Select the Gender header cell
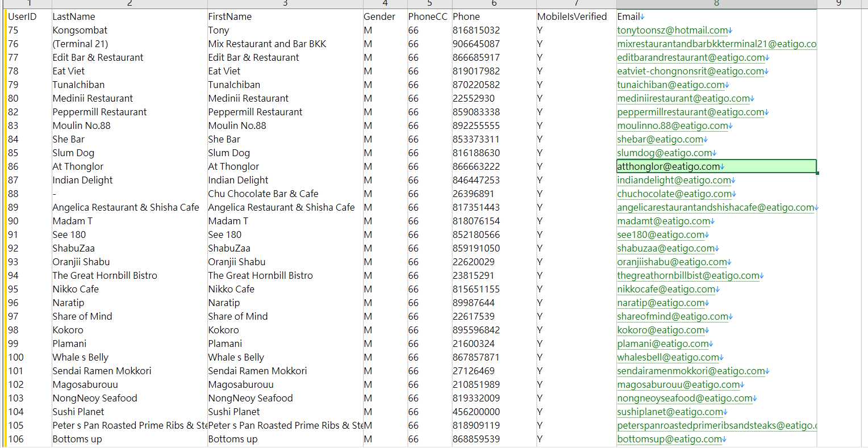This screenshot has height=448, width=868. point(385,16)
